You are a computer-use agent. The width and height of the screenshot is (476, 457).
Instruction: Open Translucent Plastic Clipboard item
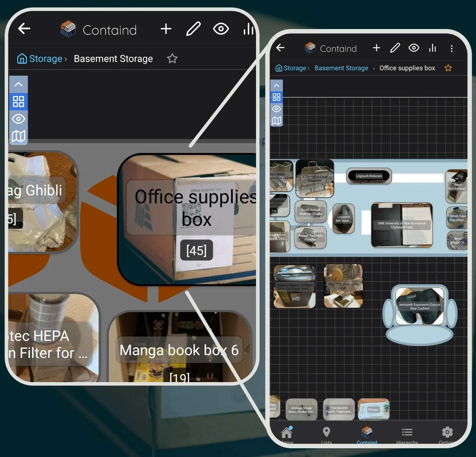[x=339, y=409]
